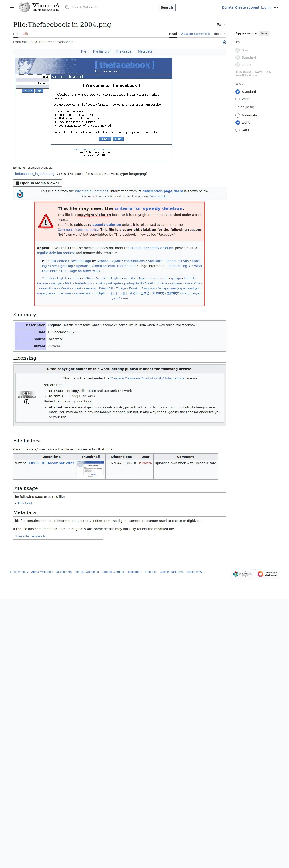Click the magnifier icon in search box
The height and width of the screenshot is (868, 289).
click(x=67, y=7)
